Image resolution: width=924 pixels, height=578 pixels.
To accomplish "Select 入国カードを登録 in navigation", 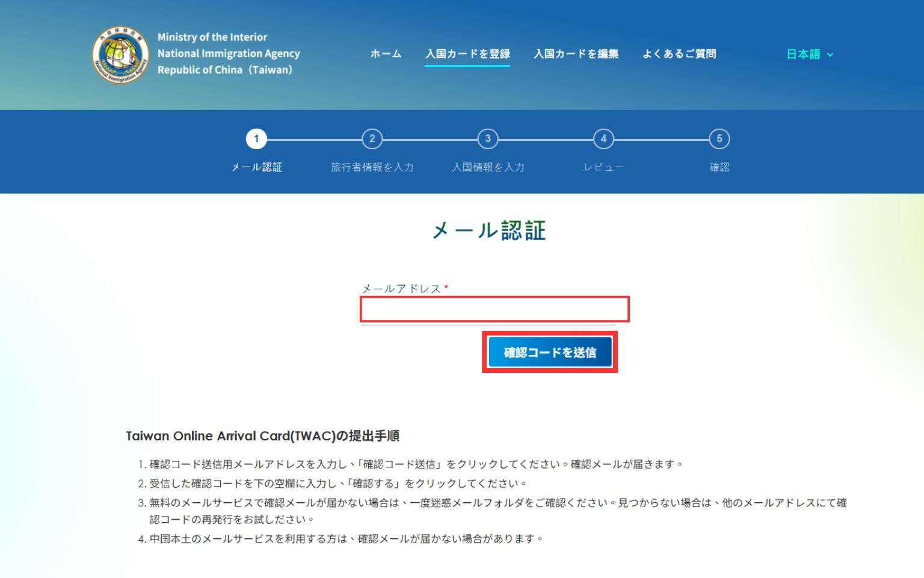I will point(467,54).
